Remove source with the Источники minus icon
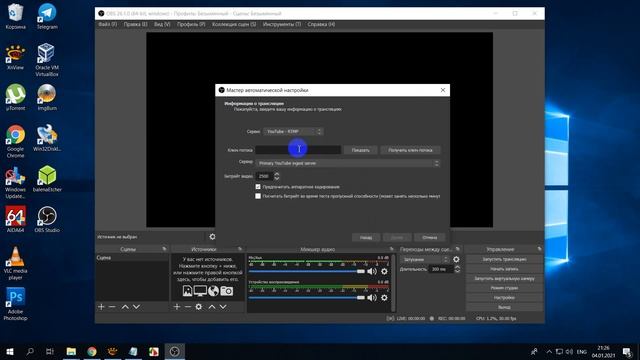 point(188,307)
